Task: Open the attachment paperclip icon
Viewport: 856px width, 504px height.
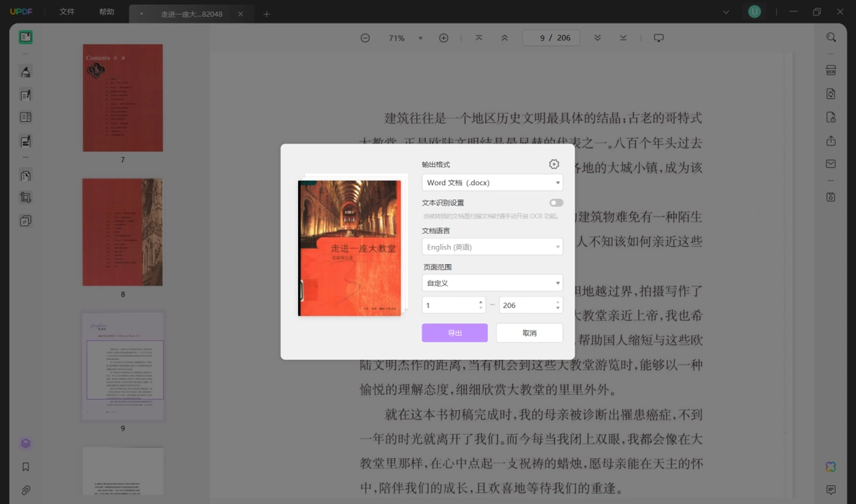Action: [x=26, y=490]
